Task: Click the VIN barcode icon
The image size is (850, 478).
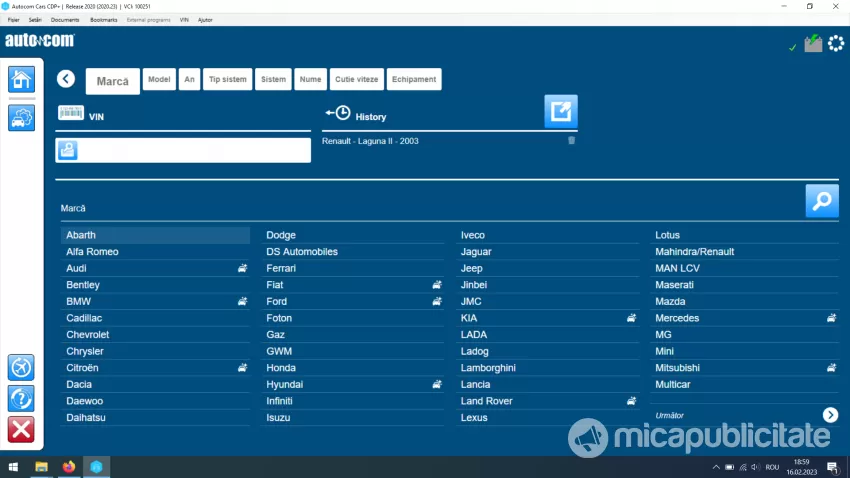Action: [71, 113]
